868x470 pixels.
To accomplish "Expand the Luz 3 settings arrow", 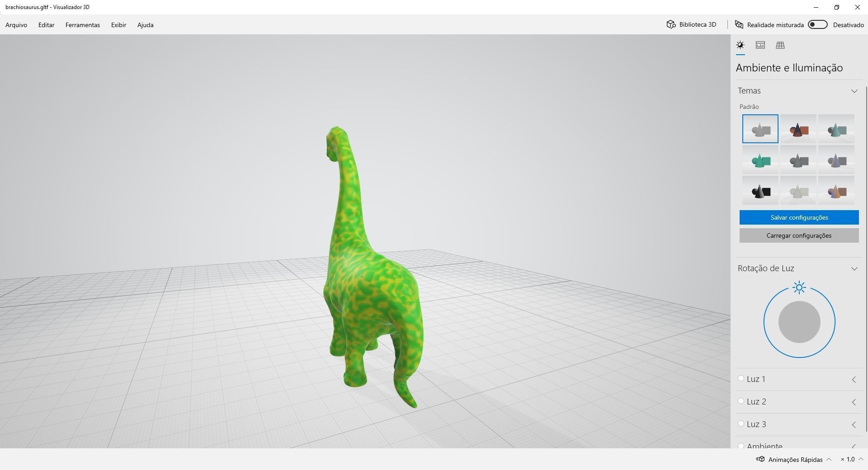I will [x=854, y=425].
